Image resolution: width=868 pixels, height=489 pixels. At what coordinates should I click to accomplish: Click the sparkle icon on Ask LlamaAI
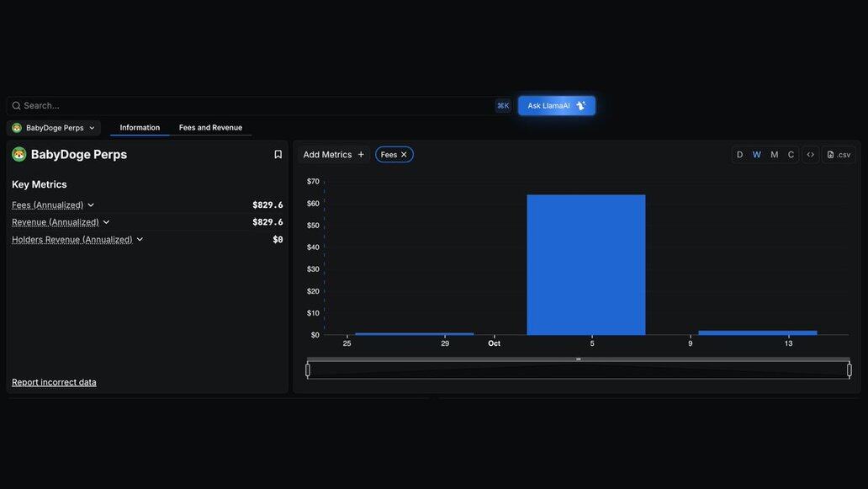[x=580, y=106]
